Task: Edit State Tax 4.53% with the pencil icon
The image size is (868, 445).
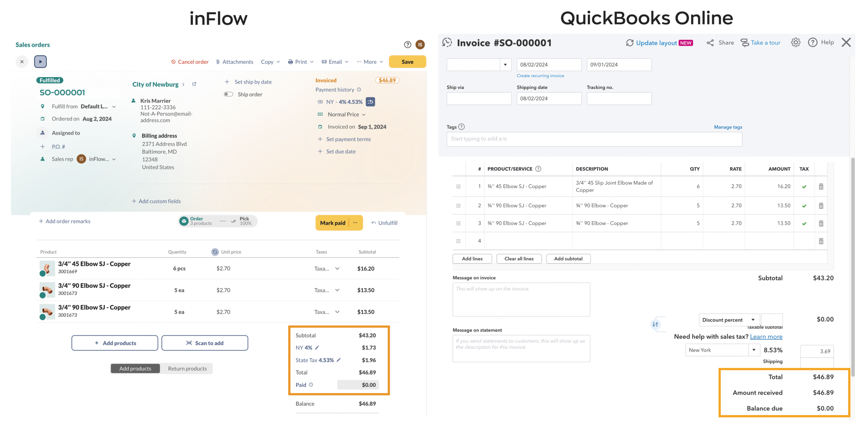Action: [339, 360]
